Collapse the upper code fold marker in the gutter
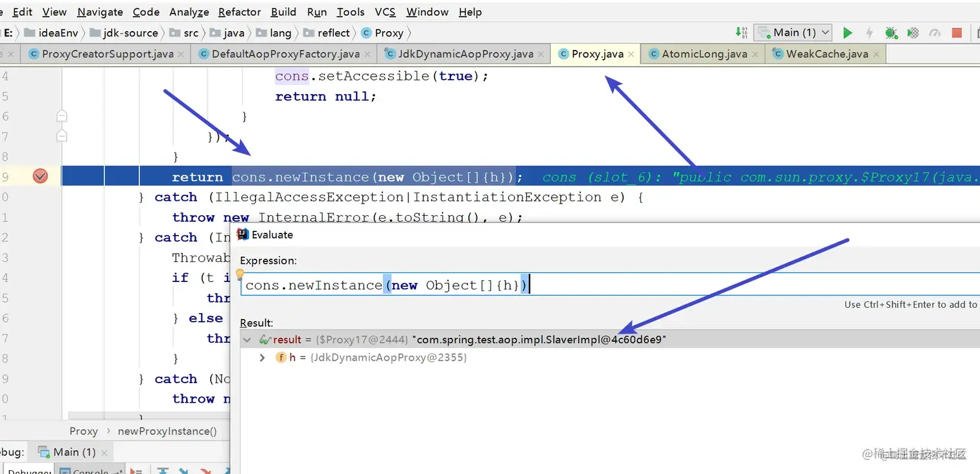 62,116
